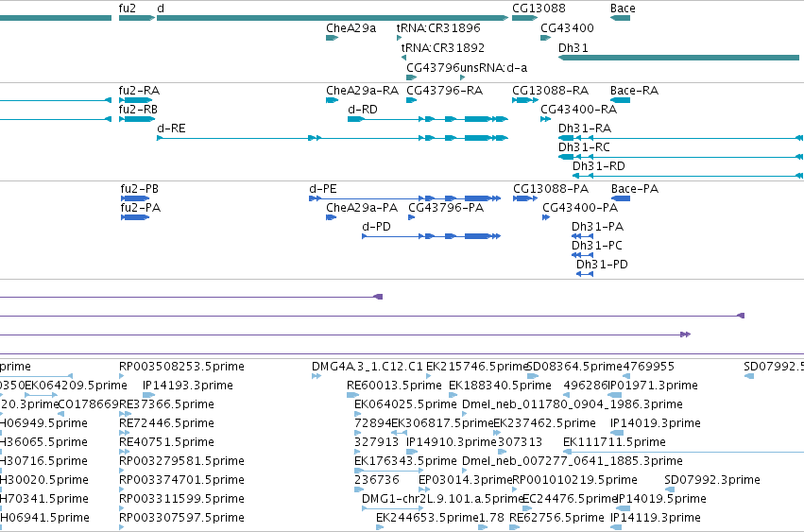Image resolution: width=804 pixels, height=532 pixels.
Task: Click the d-PE protein label
Action: pyautogui.click(x=323, y=189)
